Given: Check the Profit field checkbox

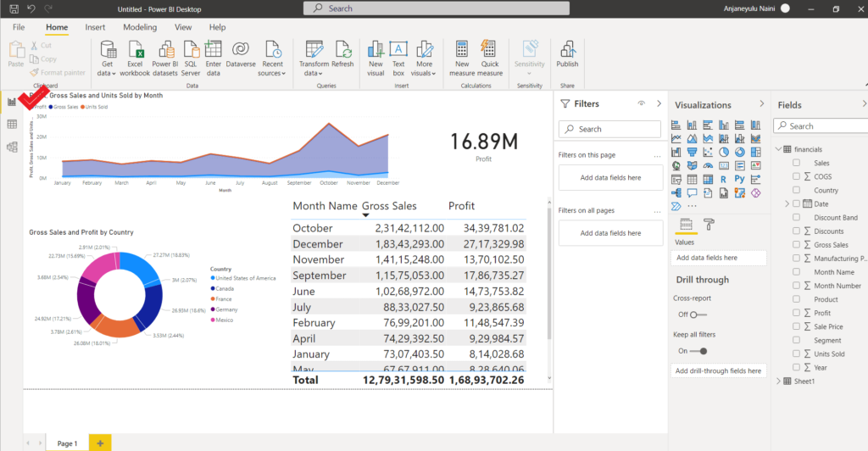Looking at the screenshot, I should click(x=796, y=313).
